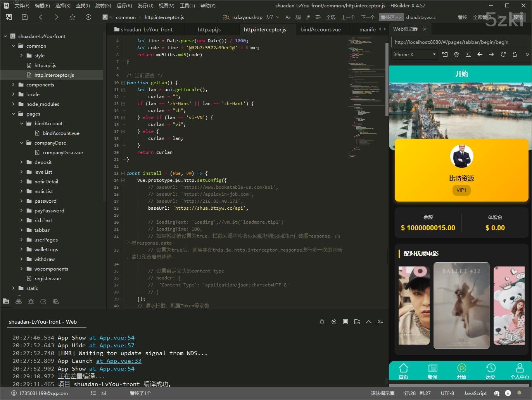Click the search binoculars icon below project tree
532x400 pixels.
click(x=19, y=302)
